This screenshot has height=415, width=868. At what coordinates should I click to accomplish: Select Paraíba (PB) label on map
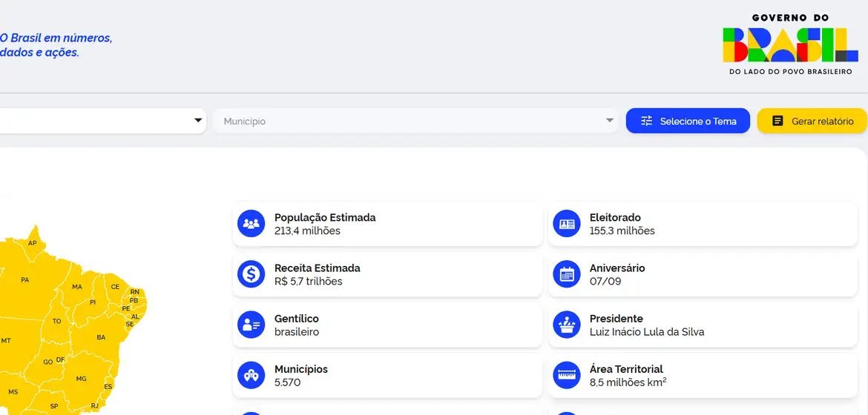134,300
